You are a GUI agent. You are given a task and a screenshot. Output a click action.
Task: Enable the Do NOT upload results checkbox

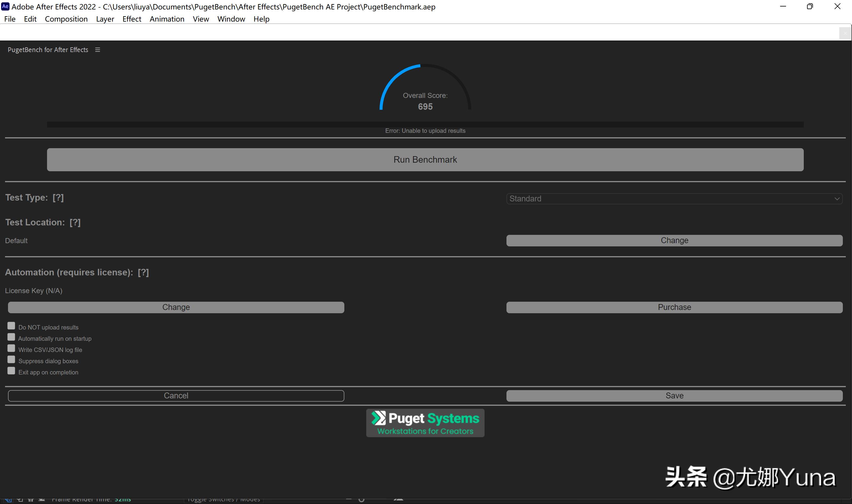click(11, 326)
